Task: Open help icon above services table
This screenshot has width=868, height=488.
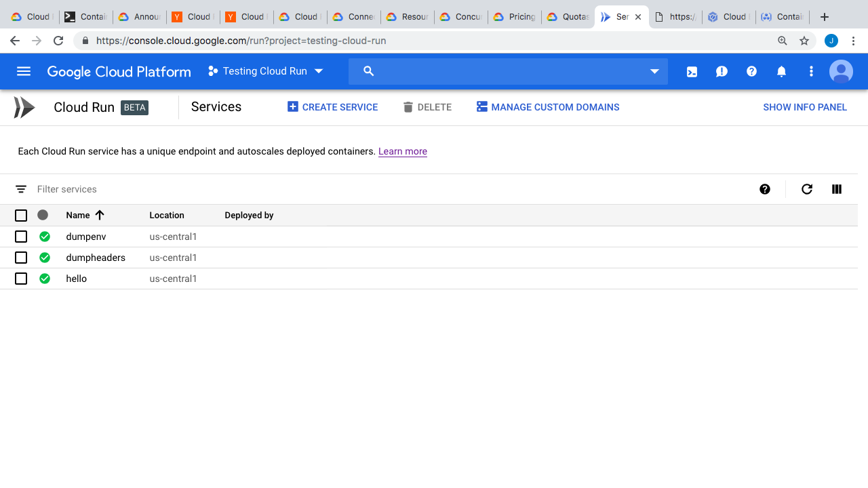Action: [765, 189]
